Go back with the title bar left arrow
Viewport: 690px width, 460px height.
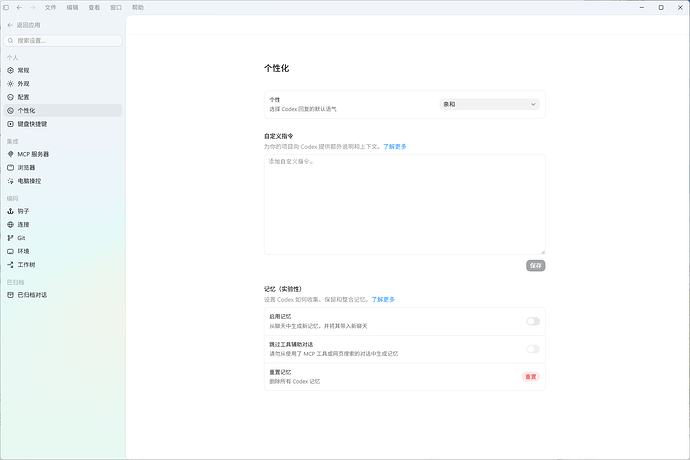pos(19,7)
